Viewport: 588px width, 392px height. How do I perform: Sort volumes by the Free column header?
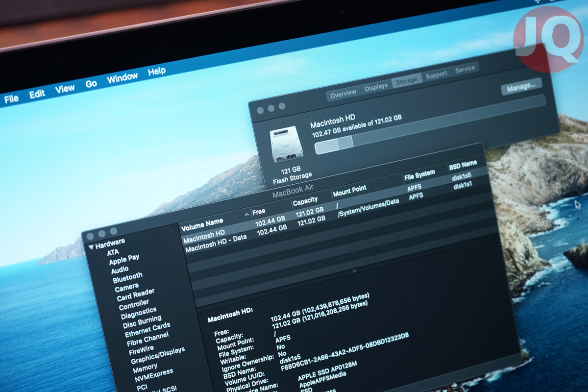(259, 211)
